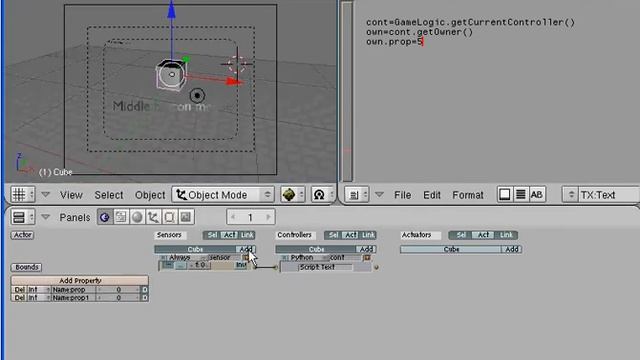This screenshot has height=360, width=640.
Task: Open the Edit menu in text editor
Action: (x=431, y=195)
